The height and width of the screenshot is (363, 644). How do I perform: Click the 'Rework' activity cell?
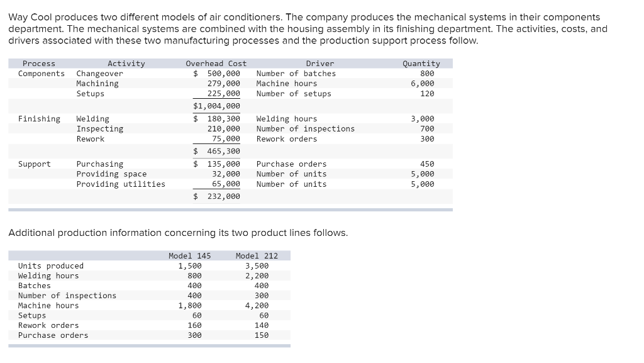[91, 139]
